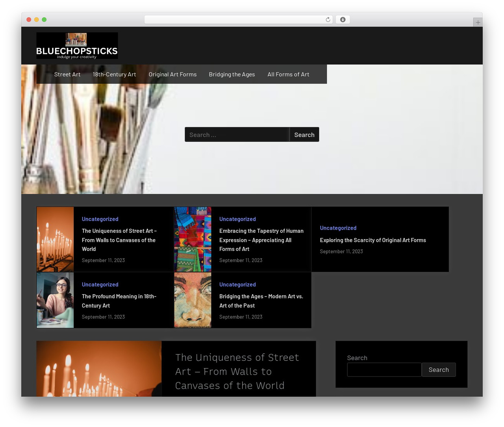
Task: Click Uncategorized above Exploring the Scarcity card
Action: [x=338, y=228]
